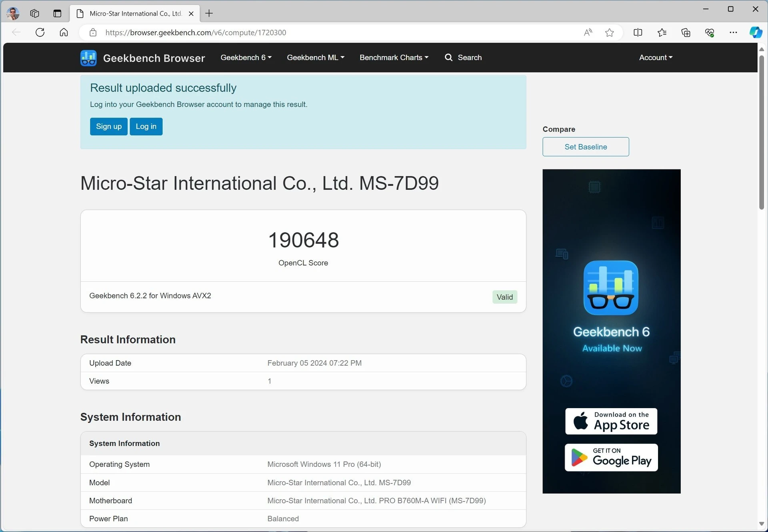The image size is (768, 532).
Task: Open the Favorites list icon
Action: pos(662,32)
